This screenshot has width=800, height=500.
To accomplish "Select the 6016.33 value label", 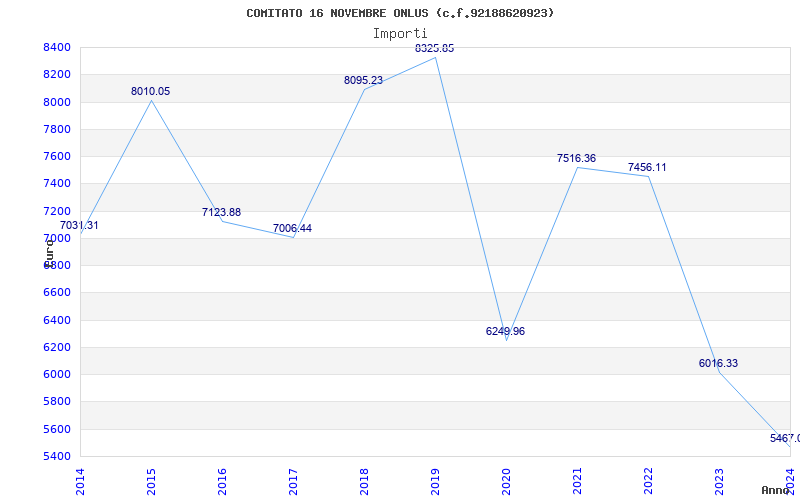I will point(718,363).
